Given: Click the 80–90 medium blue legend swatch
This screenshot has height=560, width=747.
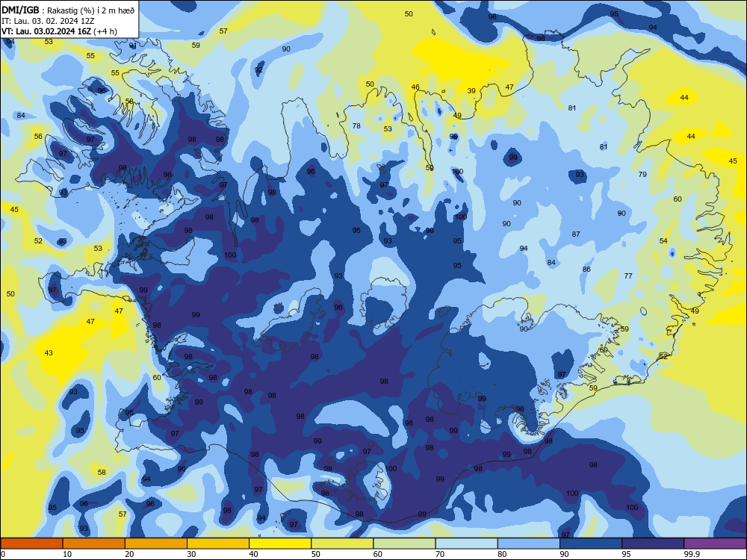Looking at the screenshot, I should point(529,544).
